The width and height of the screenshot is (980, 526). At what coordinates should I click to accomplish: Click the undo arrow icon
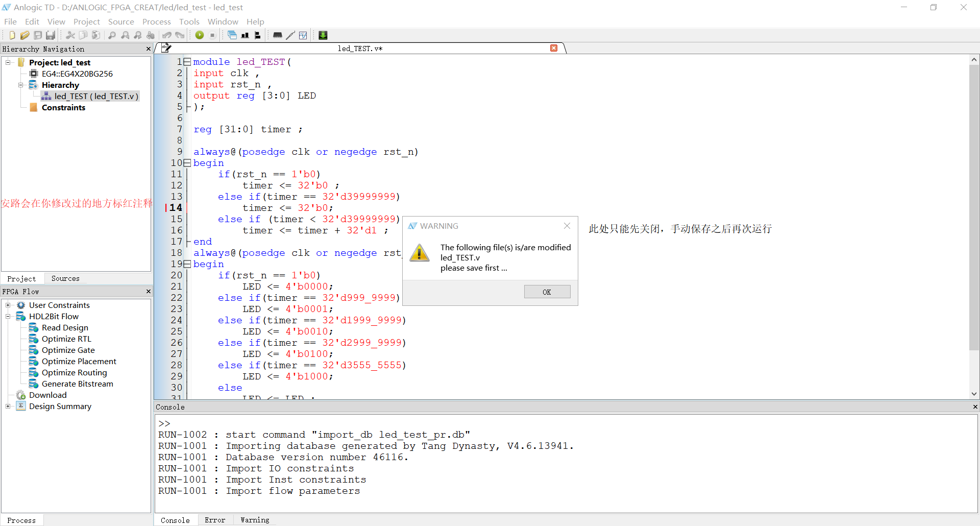point(167,35)
